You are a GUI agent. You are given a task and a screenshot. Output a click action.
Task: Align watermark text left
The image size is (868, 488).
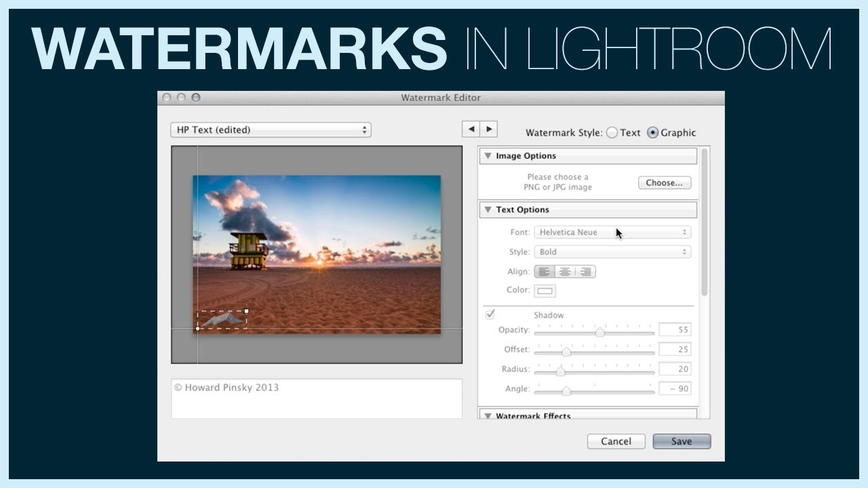[545, 272]
